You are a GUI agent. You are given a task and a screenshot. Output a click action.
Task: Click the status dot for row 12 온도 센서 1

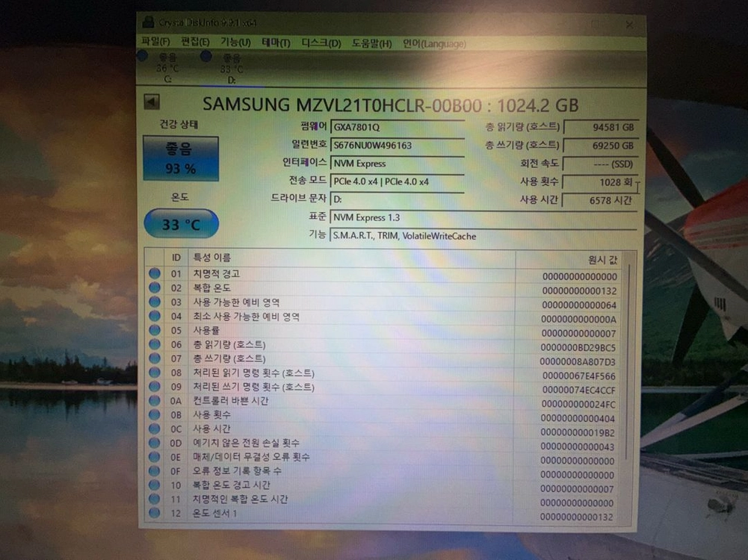(155, 513)
